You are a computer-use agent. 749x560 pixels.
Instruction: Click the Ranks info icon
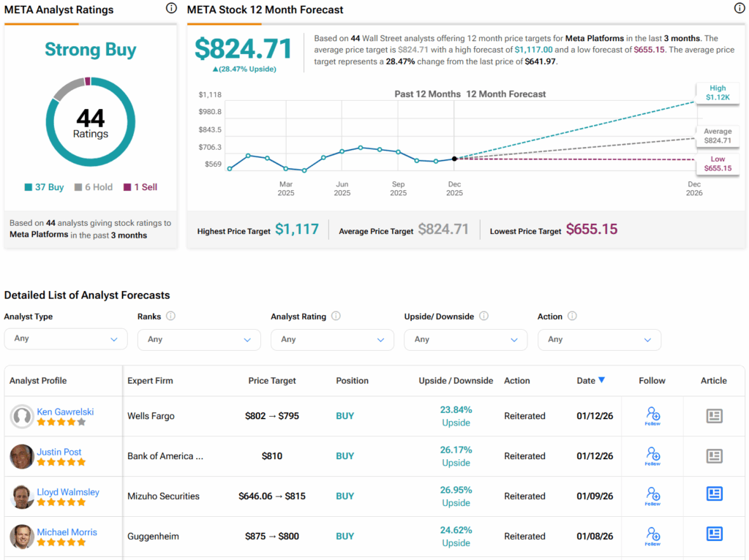(170, 317)
